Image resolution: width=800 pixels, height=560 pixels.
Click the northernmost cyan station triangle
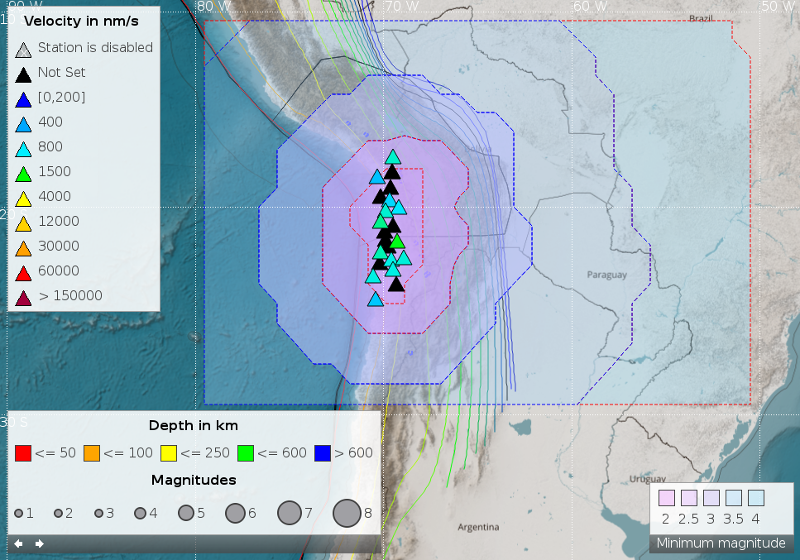(393, 157)
